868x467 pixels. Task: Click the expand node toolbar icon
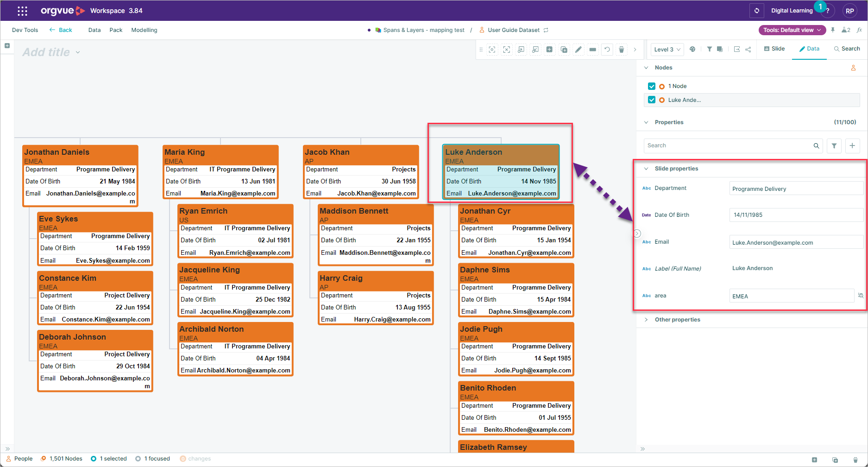[521, 50]
